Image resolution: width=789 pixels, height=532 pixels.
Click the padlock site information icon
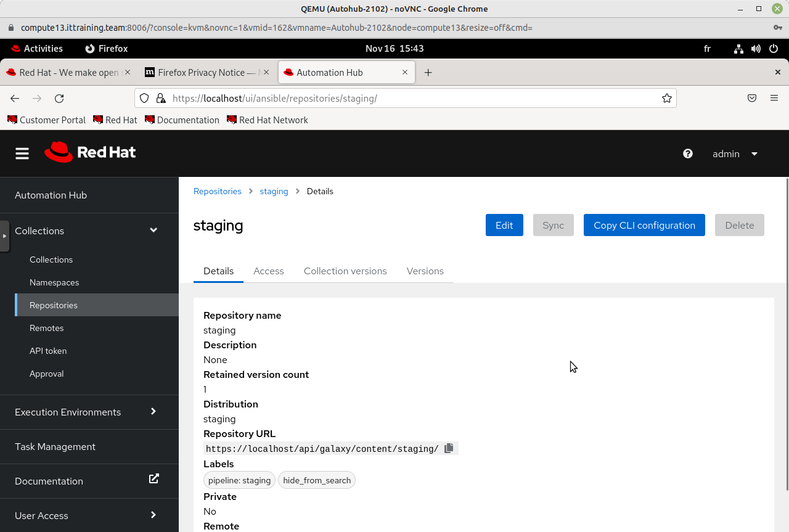click(161, 98)
